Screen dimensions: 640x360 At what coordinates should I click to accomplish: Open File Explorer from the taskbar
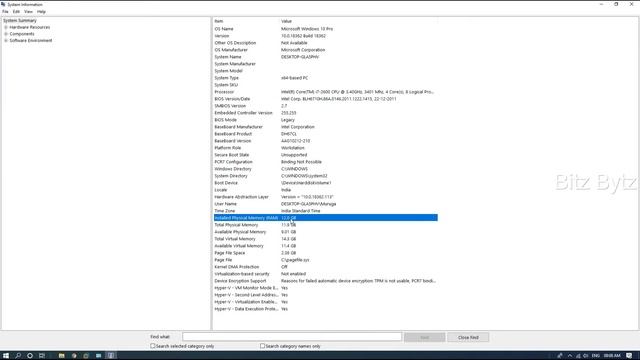(62, 356)
